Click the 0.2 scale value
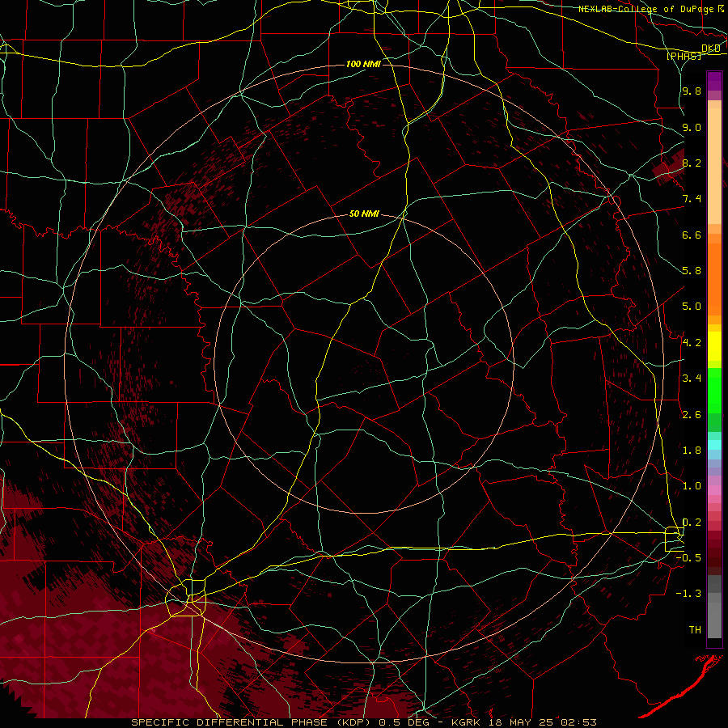 [x=692, y=523]
